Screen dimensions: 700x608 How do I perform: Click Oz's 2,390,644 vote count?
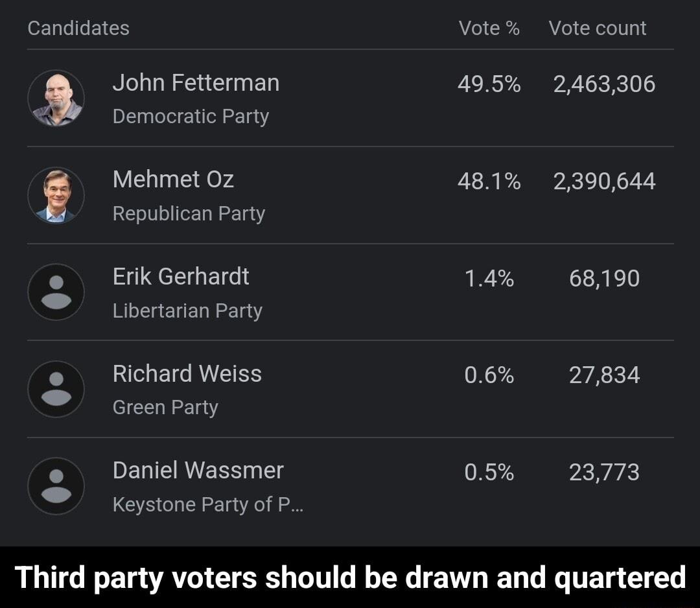coord(603,180)
